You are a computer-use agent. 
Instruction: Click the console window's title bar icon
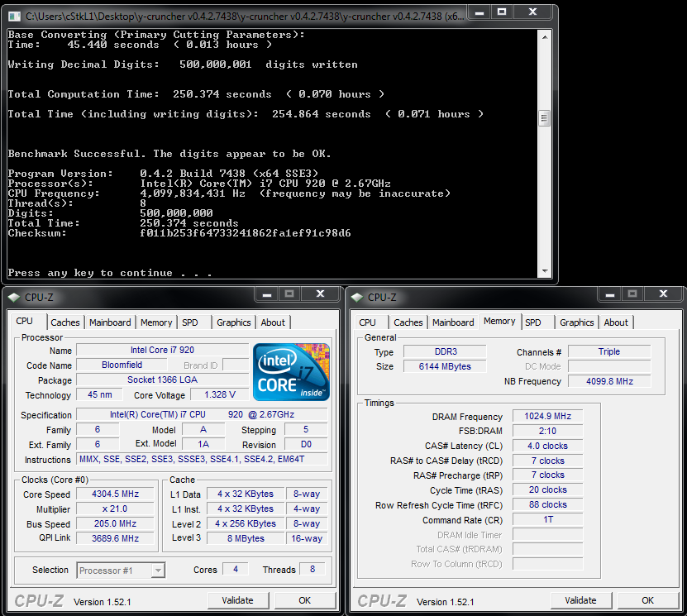click(x=14, y=16)
